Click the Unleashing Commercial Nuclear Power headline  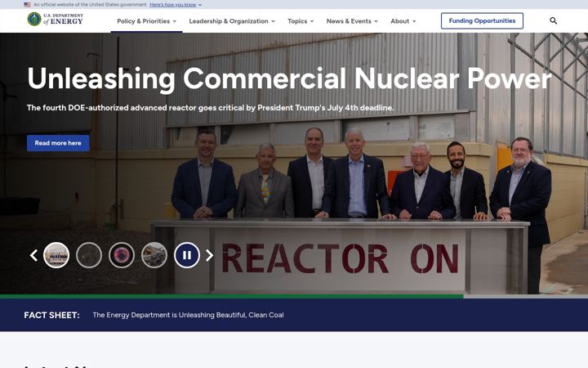coord(289,79)
